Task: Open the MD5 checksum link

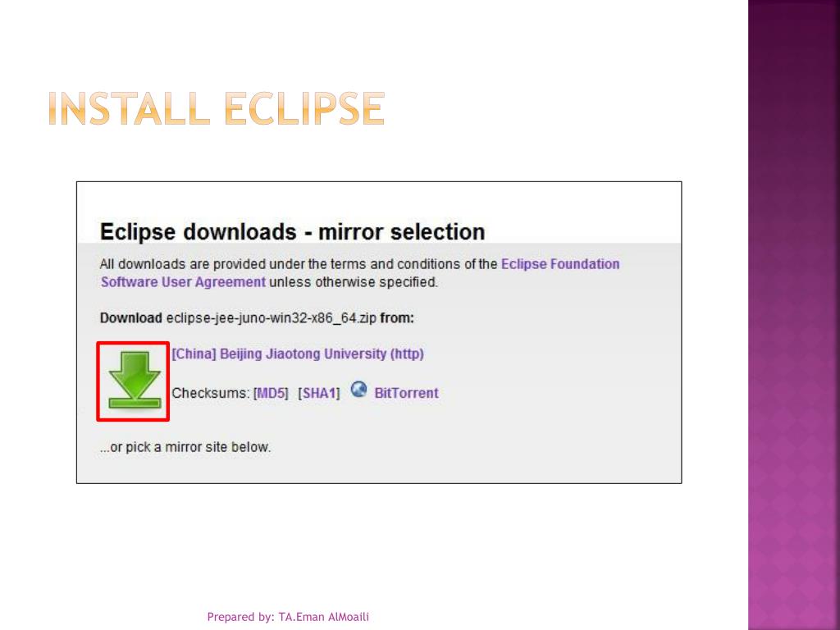Action: [x=271, y=393]
